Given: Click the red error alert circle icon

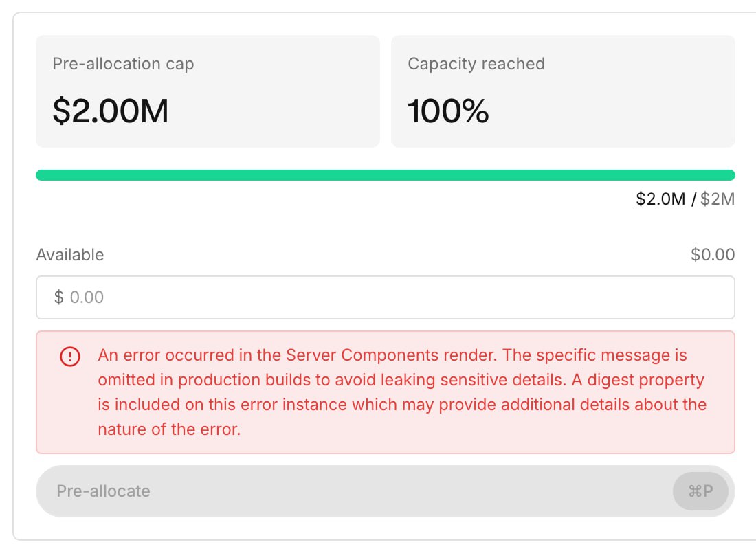Looking at the screenshot, I should pyautogui.click(x=70, y=357).
